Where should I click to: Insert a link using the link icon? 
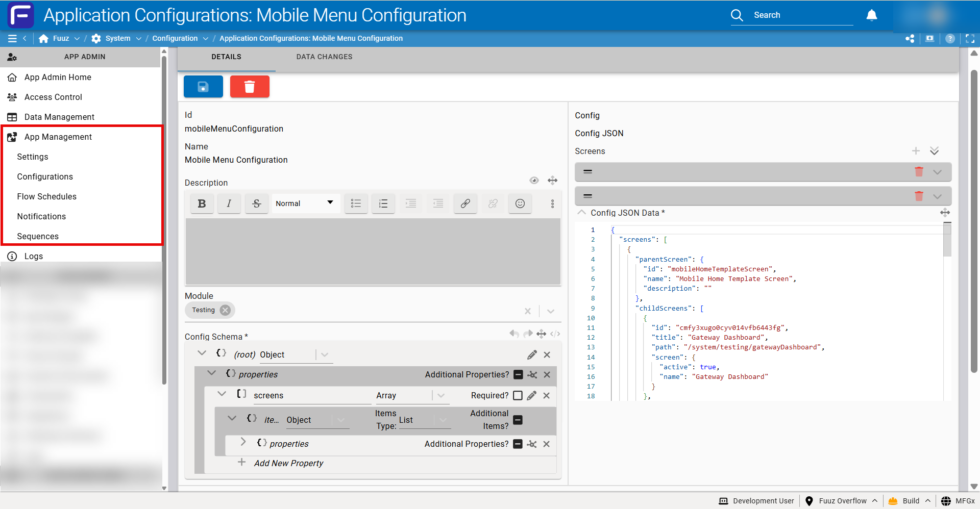tap(465, 203)
